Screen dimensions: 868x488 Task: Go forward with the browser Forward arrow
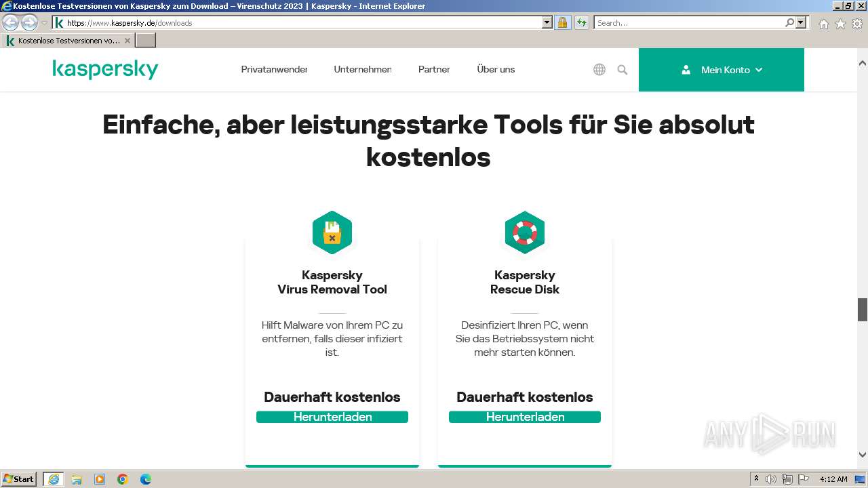click(29, 22)
